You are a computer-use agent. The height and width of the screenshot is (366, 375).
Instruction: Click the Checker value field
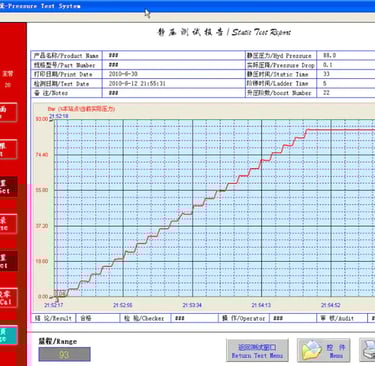coord(194,318)
